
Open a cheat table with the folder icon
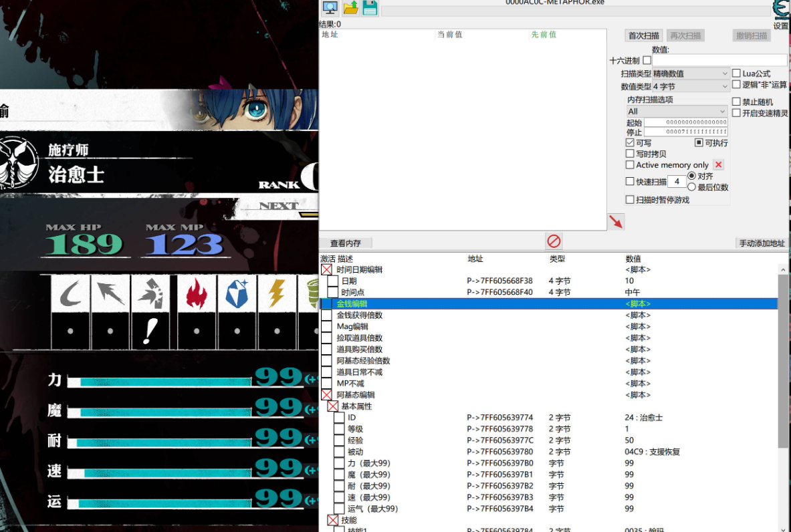click(350, 7)
